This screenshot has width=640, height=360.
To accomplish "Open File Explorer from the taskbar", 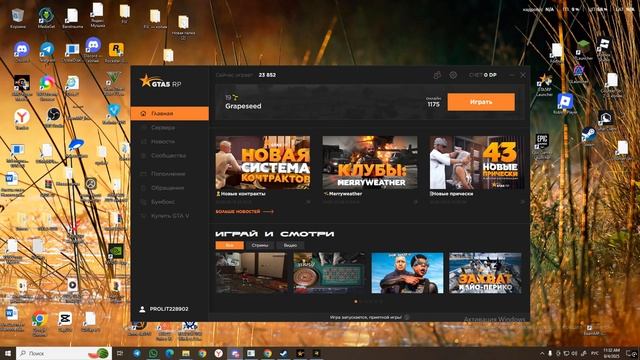I will (x=186, y=353).
